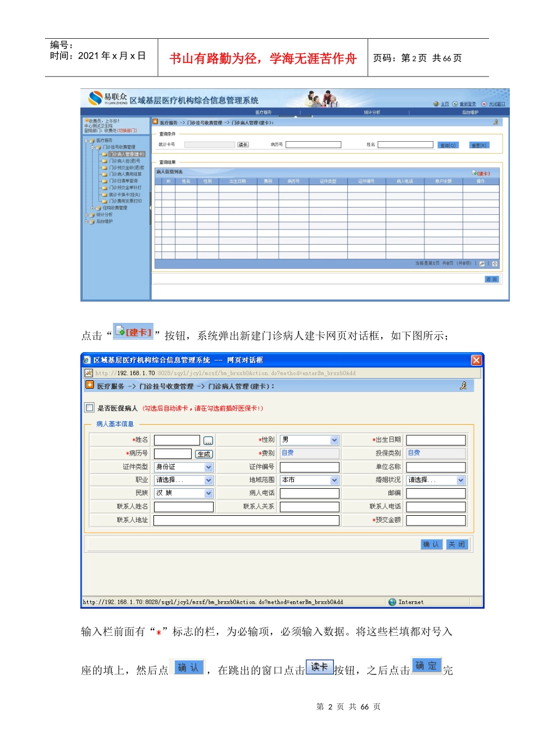Click the inline 确定 button image in the bottom paragraph
The height and width of the screenshot is (756, 534).
(x=426, y=665)
